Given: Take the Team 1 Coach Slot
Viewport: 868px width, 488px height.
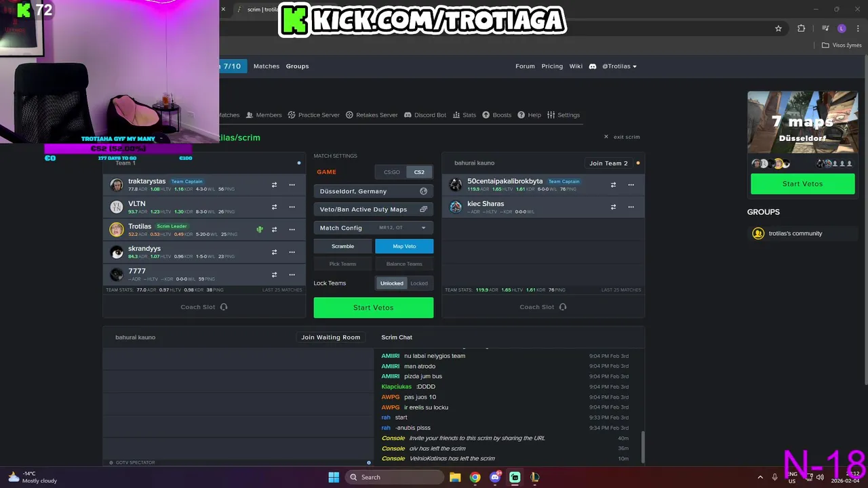Looking at the screenshot, I should pyautogui.click(x=203, y=307).
